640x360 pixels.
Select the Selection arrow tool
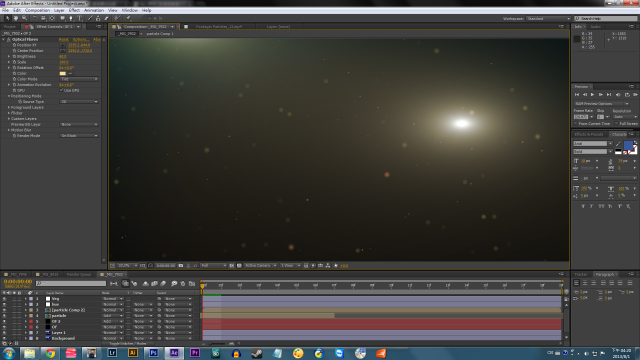pyautogui.click(x=7, y=18)
